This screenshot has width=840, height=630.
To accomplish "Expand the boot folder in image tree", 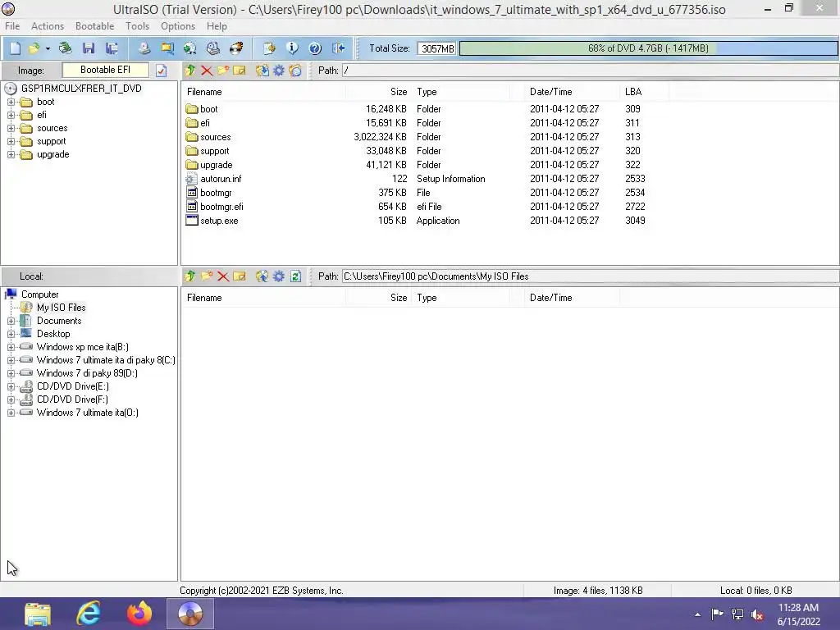I will coord(11,102).
